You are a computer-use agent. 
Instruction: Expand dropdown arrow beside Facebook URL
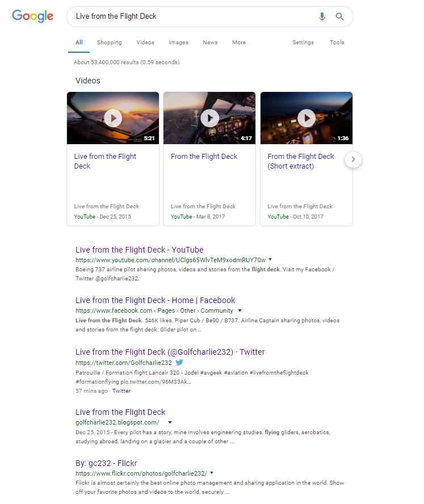(x=240, y=310)
